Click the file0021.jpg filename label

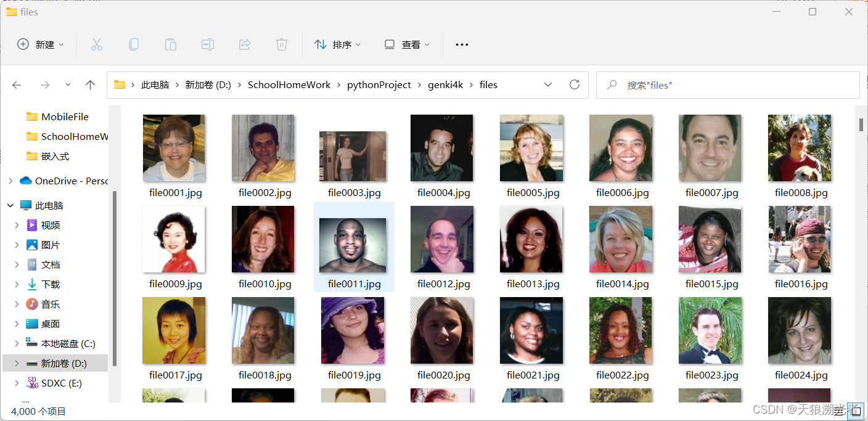click(x=533, y=375)
